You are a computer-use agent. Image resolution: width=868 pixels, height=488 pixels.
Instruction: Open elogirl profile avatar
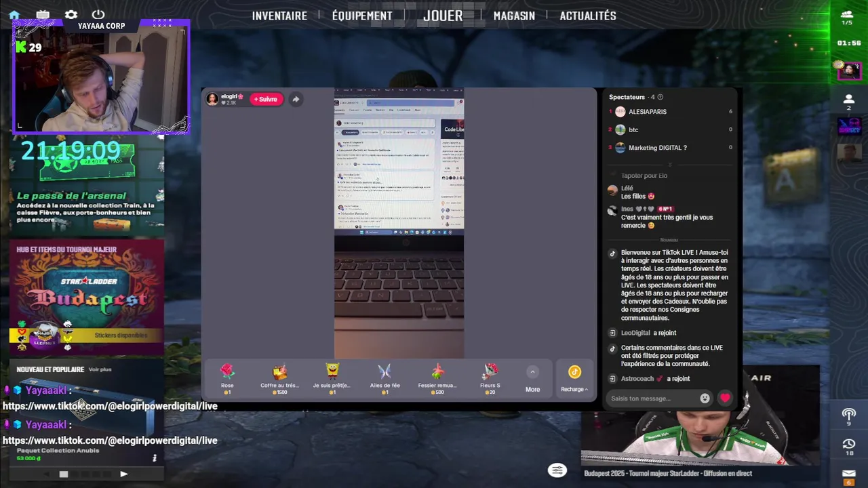(212, 99)
